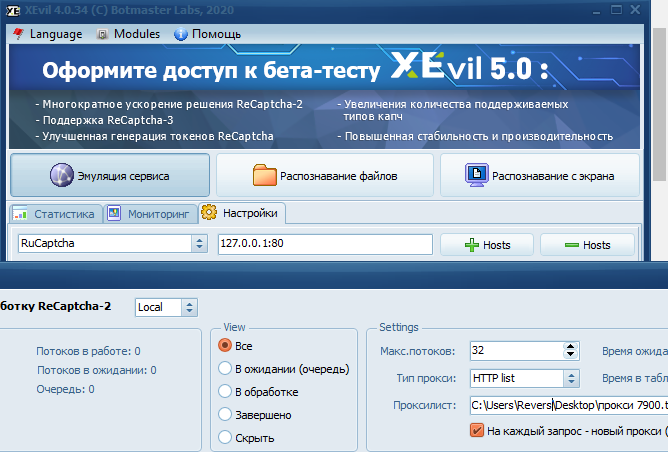Open the Modules menu

click(129, 34)
